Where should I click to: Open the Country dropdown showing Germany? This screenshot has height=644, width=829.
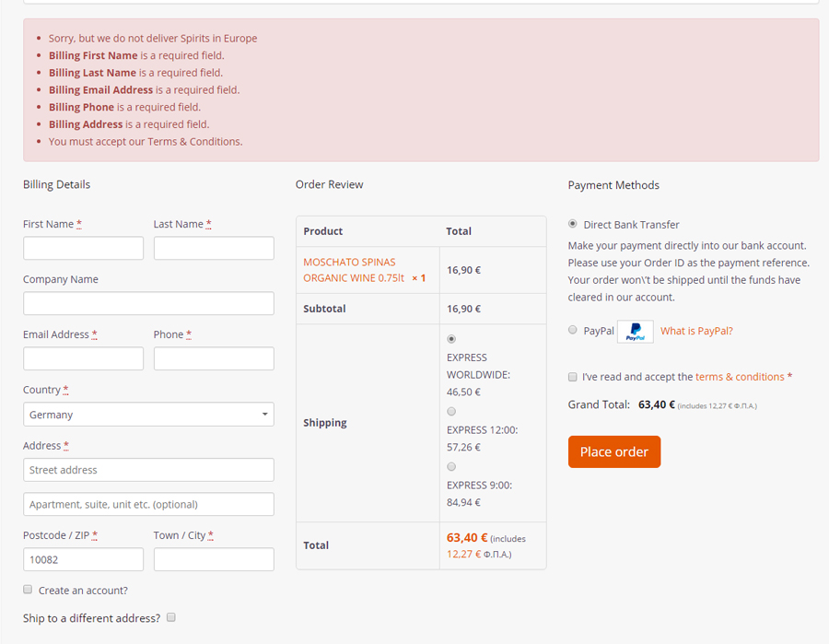(148, 415)
